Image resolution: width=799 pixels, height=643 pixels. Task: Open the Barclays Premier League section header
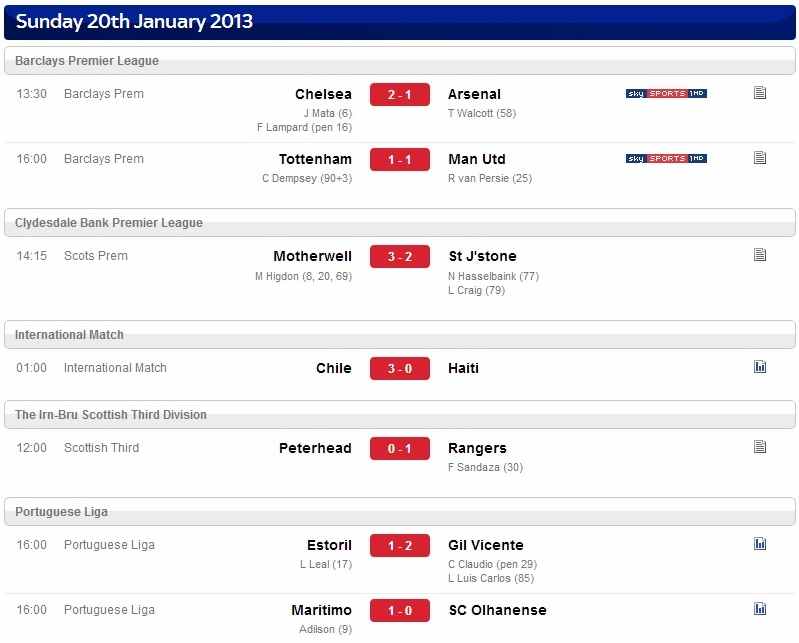point(400,61)
